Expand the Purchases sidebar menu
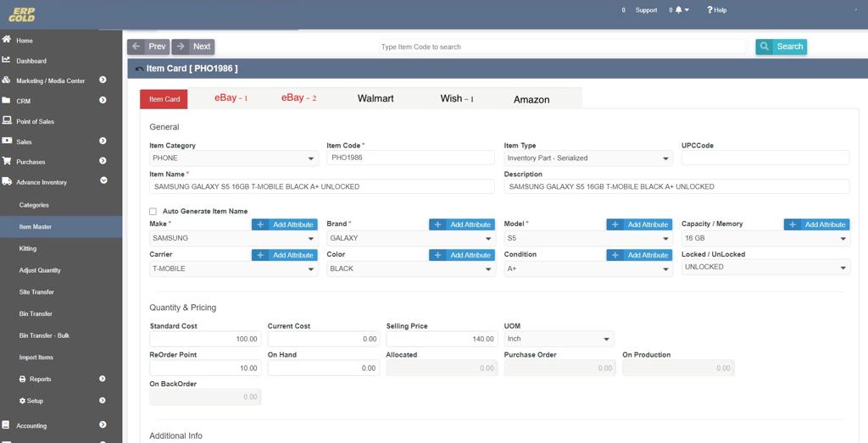The image size is (868, 443). point(103,161)
